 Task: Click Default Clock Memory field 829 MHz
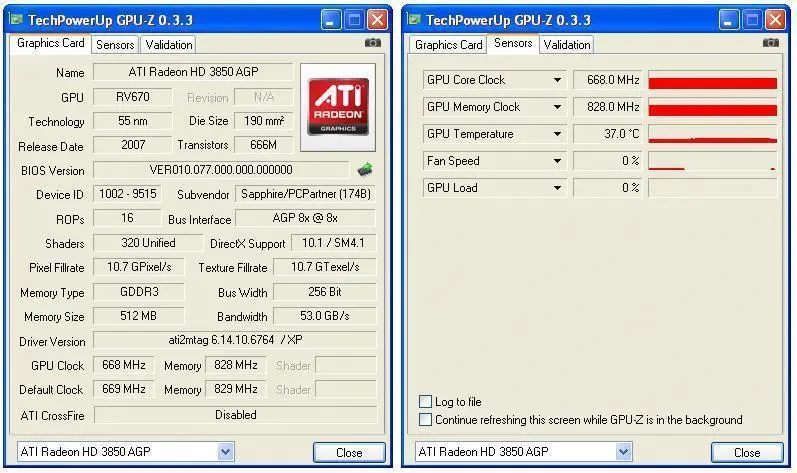pyautogui.click(x=235, y=389)
